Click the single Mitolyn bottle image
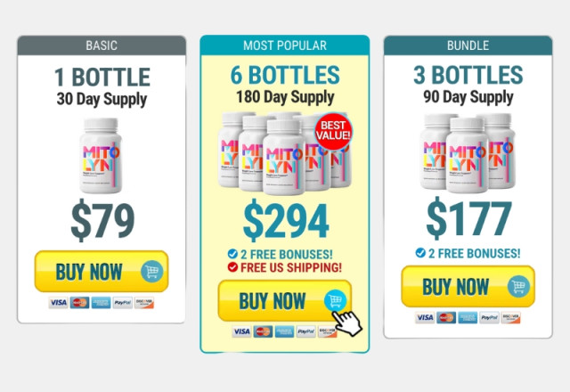Screen dimensions: 570x392 coord(101,155)
